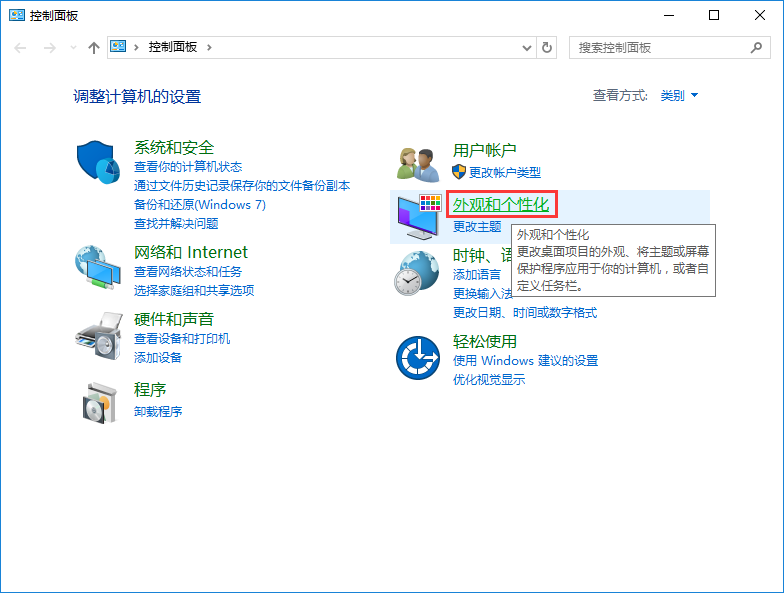This screenshot has width=784, height=593.
Task: Click 备份和还原(Windows 7) link
Action: pos(200,204)
